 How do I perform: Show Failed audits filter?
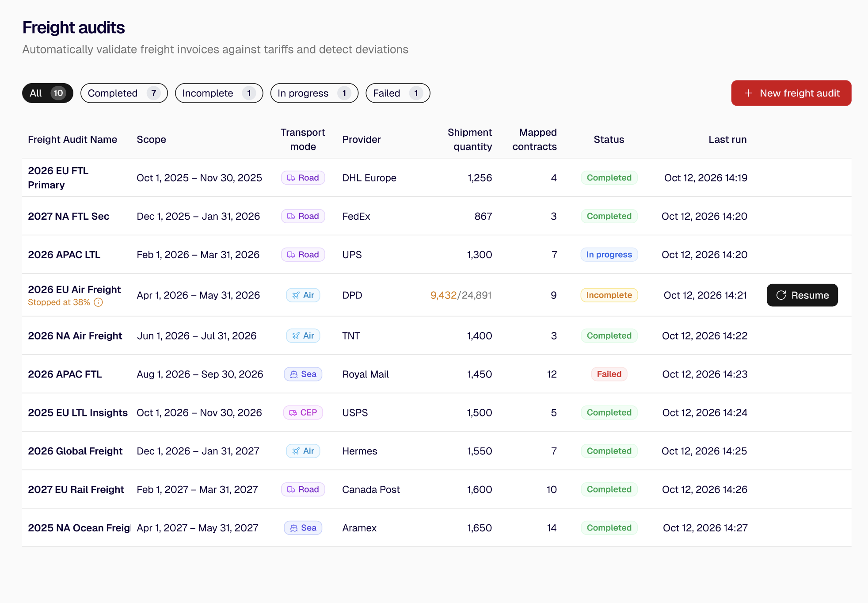(x=398, y=93)
